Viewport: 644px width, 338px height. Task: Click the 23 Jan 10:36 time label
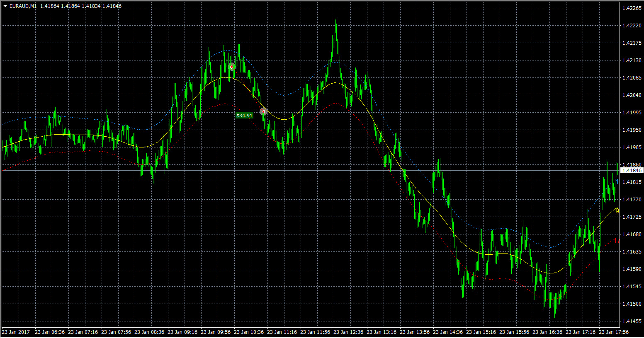tap(249, 332)
